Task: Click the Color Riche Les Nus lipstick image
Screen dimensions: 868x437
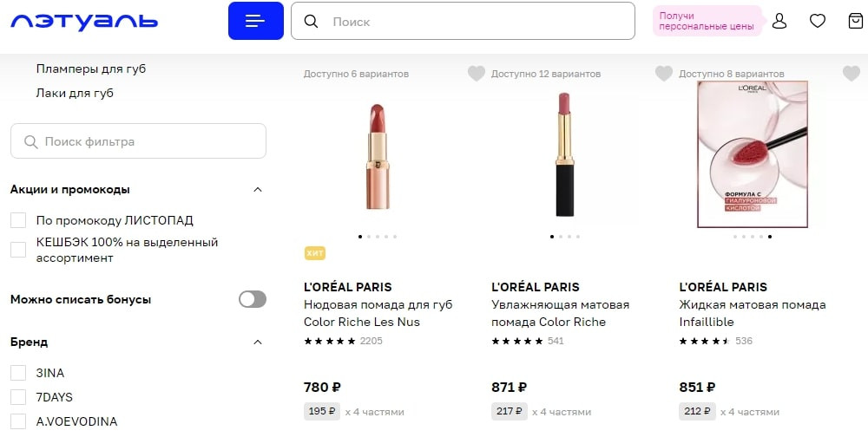Action: click(377, 156)
